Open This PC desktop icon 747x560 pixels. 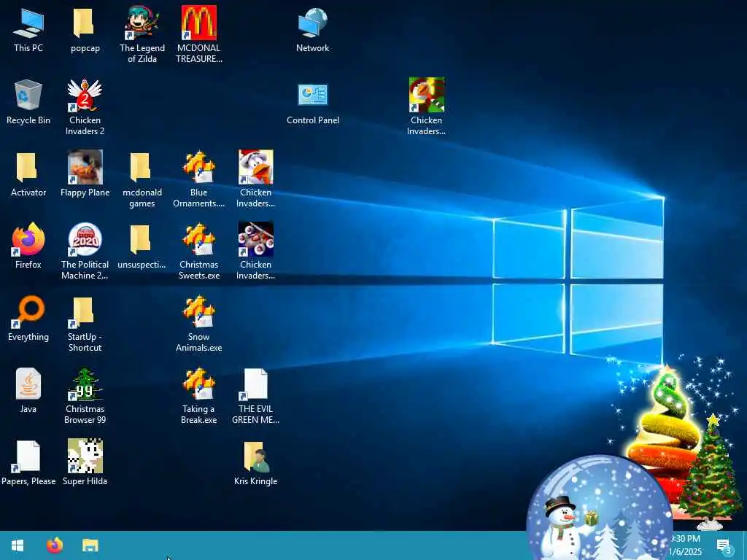28,30
